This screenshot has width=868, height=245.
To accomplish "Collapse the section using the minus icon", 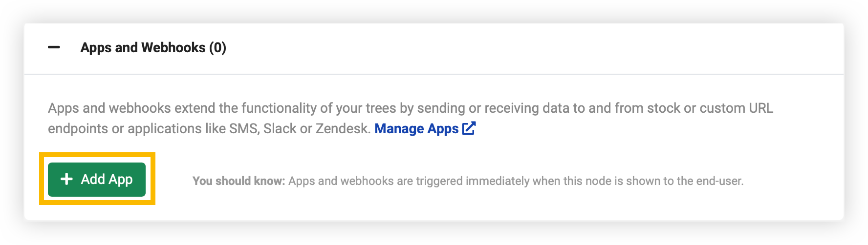I will pos(54,47).
